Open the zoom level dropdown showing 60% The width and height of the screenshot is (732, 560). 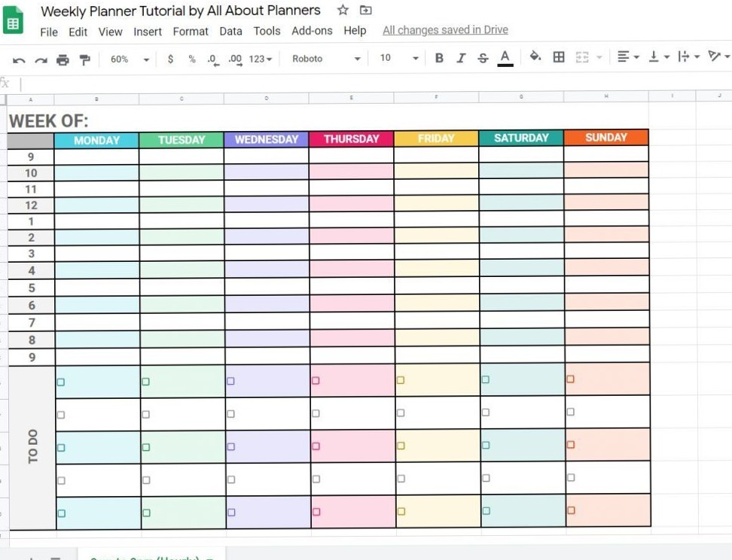point(128,57)
